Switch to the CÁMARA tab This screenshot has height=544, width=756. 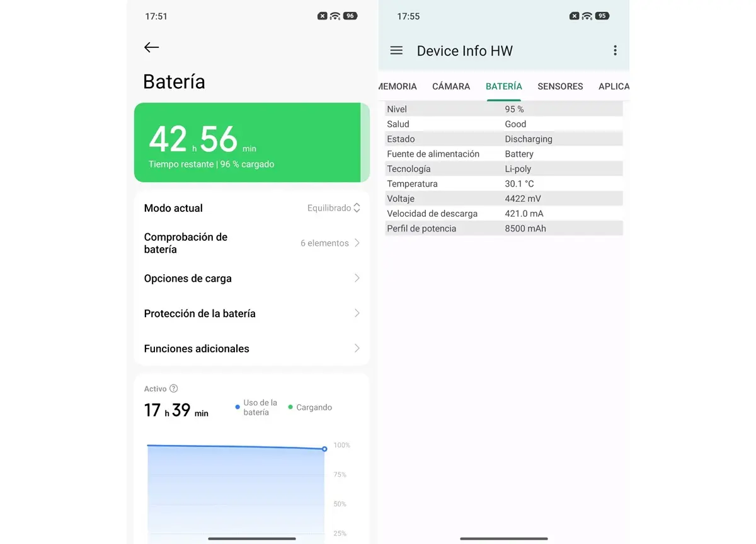point(451,86)
